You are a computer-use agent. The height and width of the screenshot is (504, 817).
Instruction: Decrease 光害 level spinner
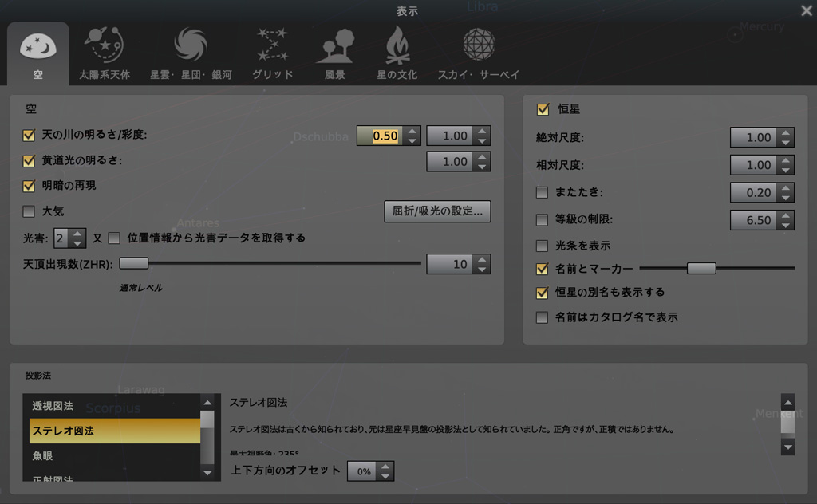[77, 244]
